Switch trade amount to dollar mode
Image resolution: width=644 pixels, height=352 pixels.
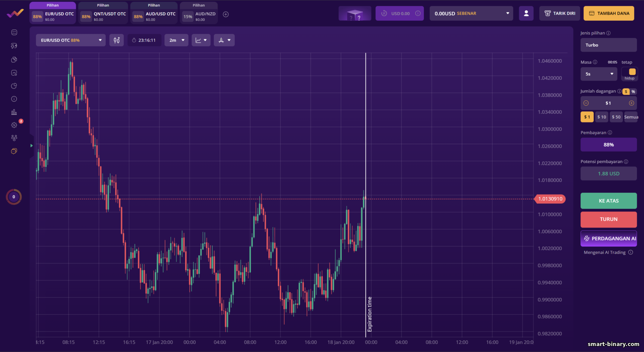[x=626, y=91]
